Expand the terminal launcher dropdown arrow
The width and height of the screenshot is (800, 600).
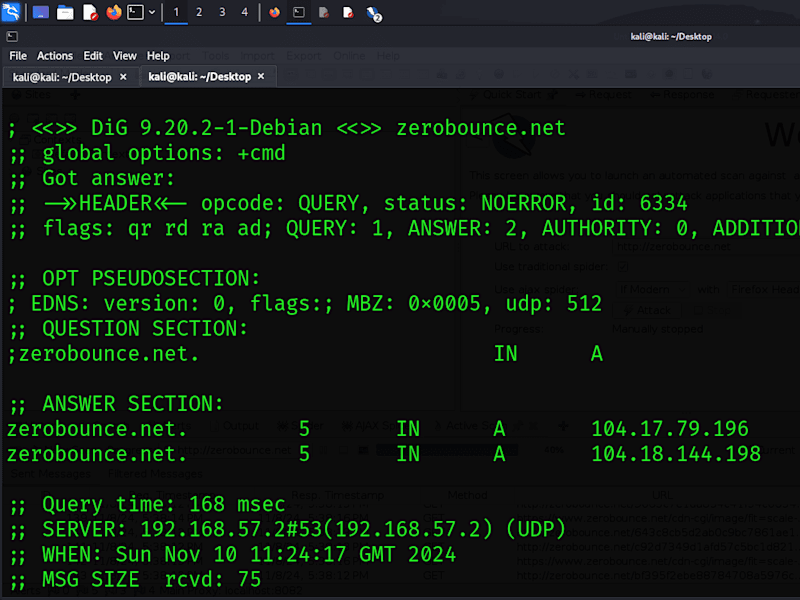pos(152,12)
